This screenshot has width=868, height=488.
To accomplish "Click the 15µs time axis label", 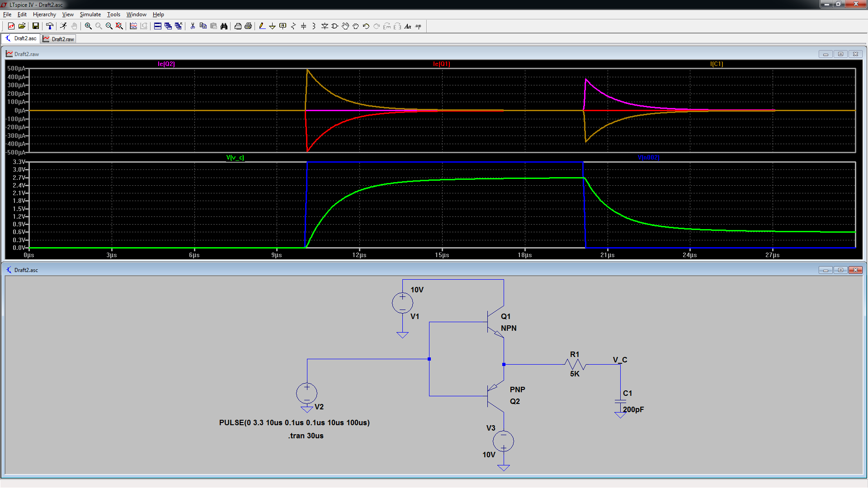I will pos(442,255).
